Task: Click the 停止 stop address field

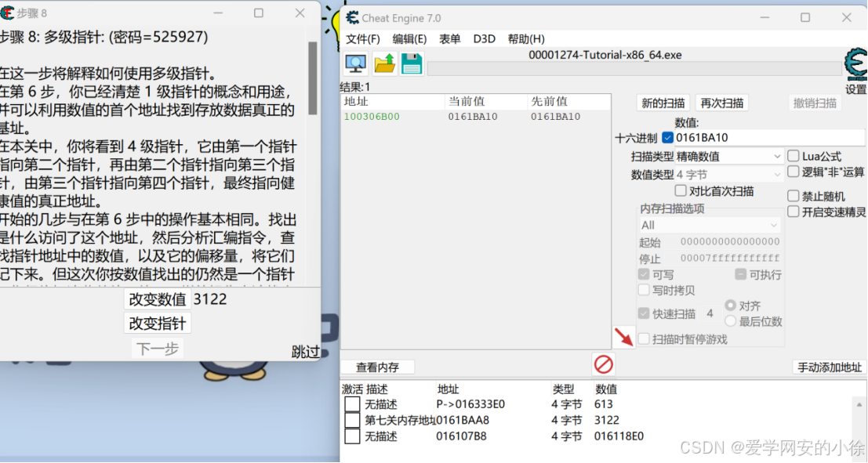Action: click(730, 259)
